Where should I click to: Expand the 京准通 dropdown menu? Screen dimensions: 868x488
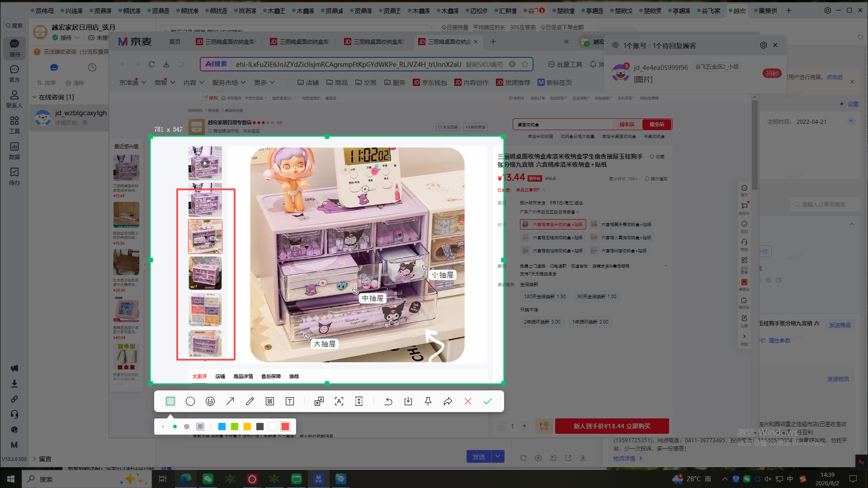[x=133, y=83]
